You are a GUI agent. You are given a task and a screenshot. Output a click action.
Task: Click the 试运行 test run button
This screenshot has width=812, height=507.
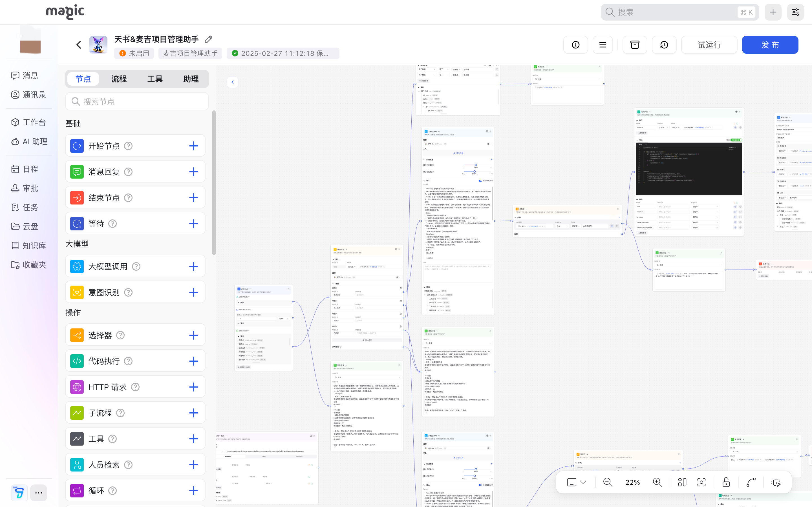tap(709, 45)
